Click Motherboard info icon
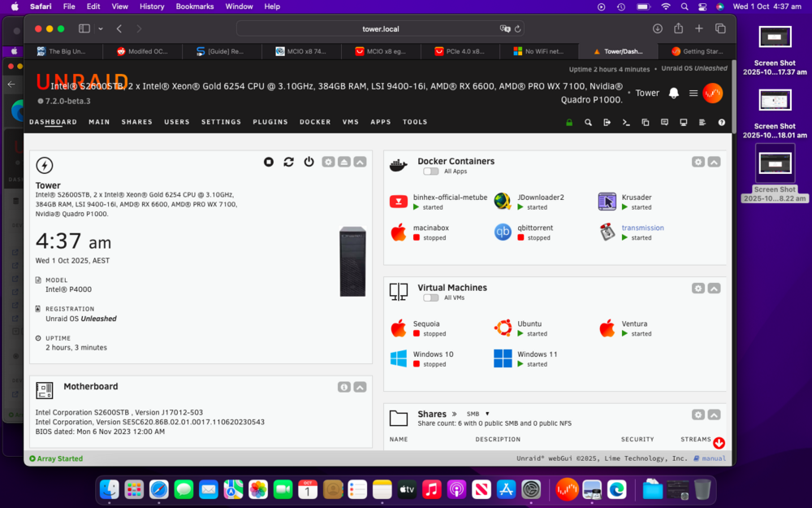This screenshot has height=508, width=812. click(x=343, y=387)
